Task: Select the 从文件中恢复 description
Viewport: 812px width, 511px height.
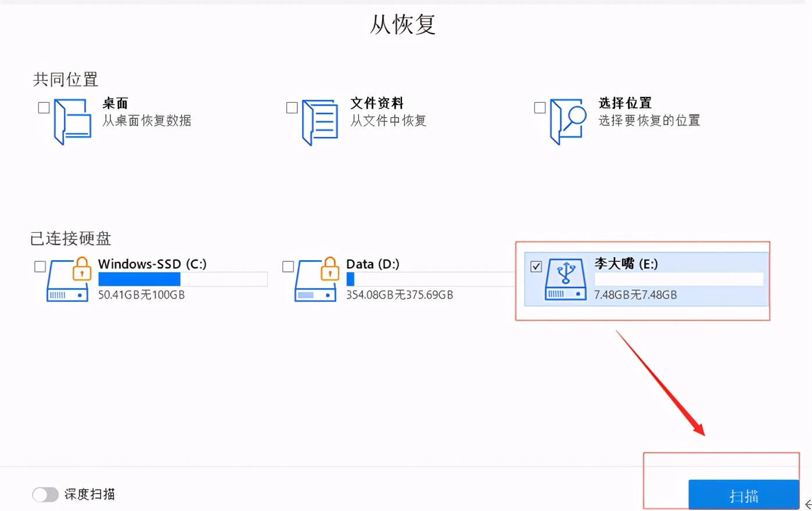Action: pos(389,121)
